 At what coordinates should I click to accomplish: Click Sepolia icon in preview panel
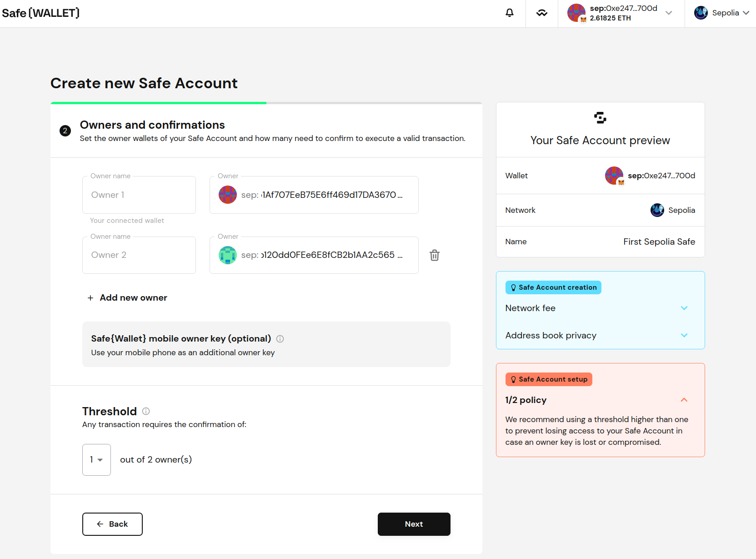pos(657,210)
